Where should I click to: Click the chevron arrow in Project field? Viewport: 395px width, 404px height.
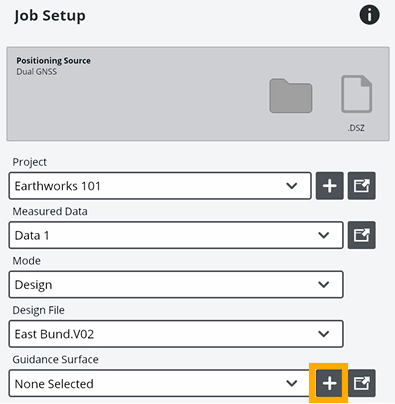(x=292, y=186)
